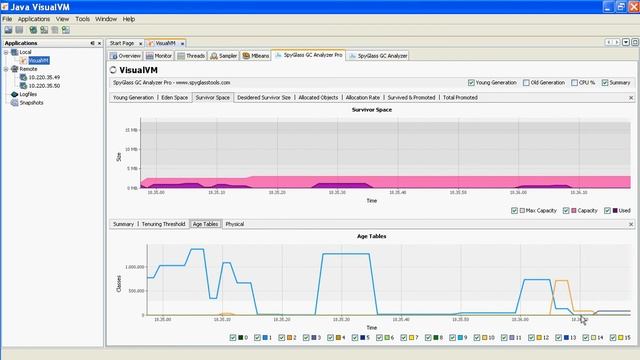Open the Applications menu
Viewport: 640px width, 360px height.
tap(34, 19)
